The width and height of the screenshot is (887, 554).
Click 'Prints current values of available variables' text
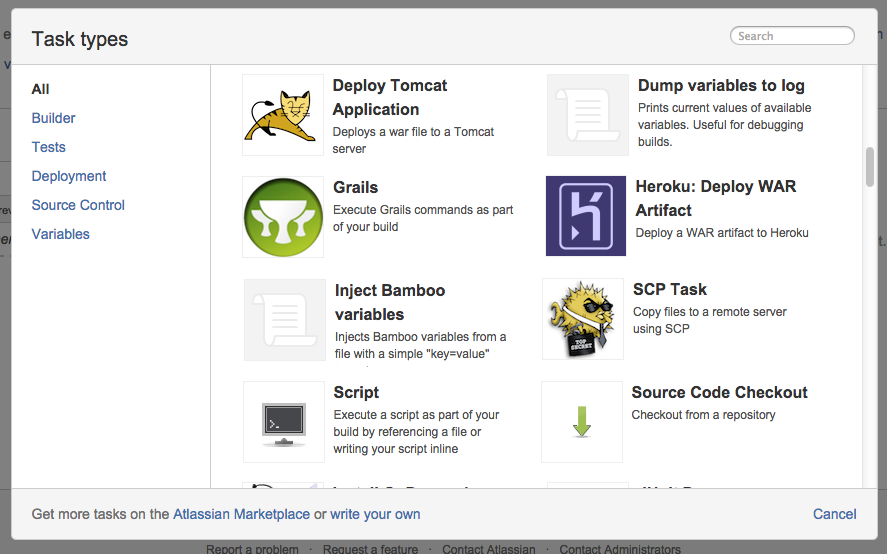click(724, 124)
